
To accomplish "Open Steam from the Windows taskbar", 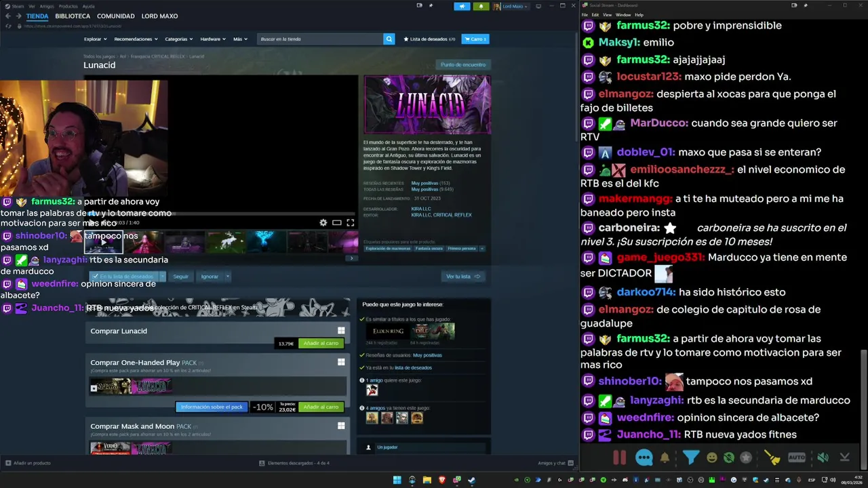I will coord(472,480).
